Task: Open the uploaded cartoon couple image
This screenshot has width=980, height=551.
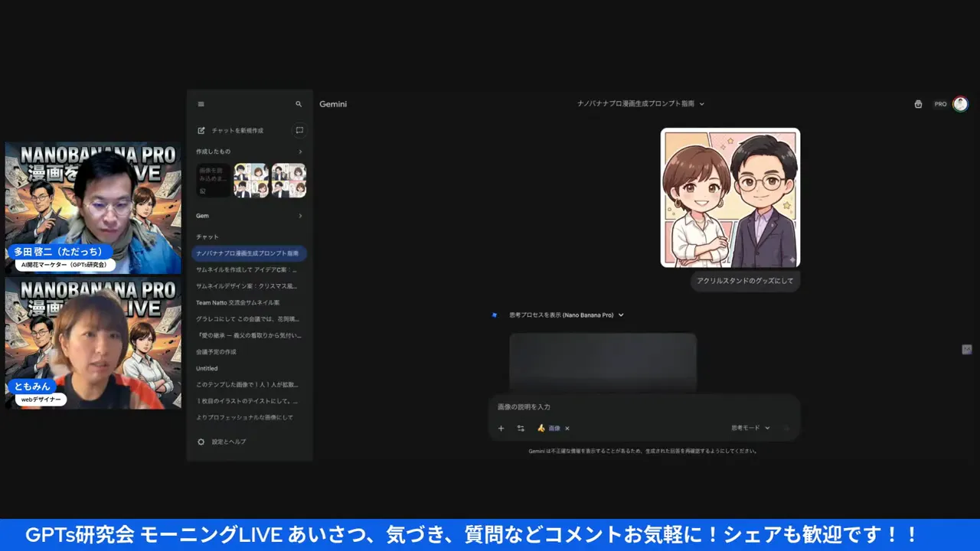Action: pos(730,197)
